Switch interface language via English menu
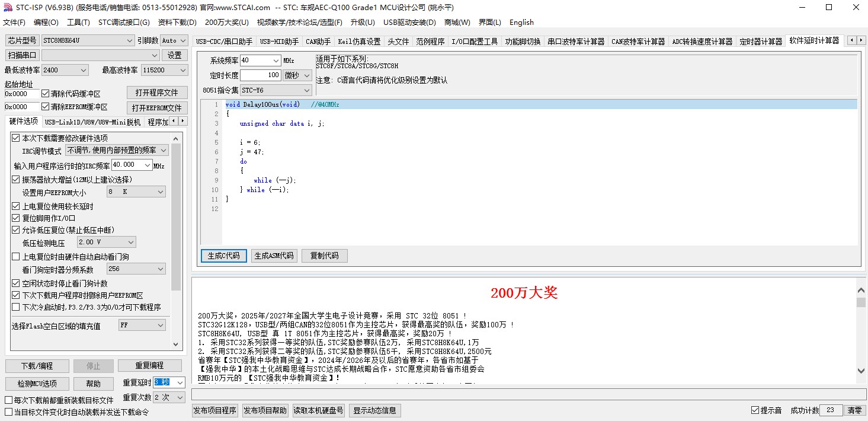Image resolution: width=868 pixels, height=421 pixels. tap(521, 23)
